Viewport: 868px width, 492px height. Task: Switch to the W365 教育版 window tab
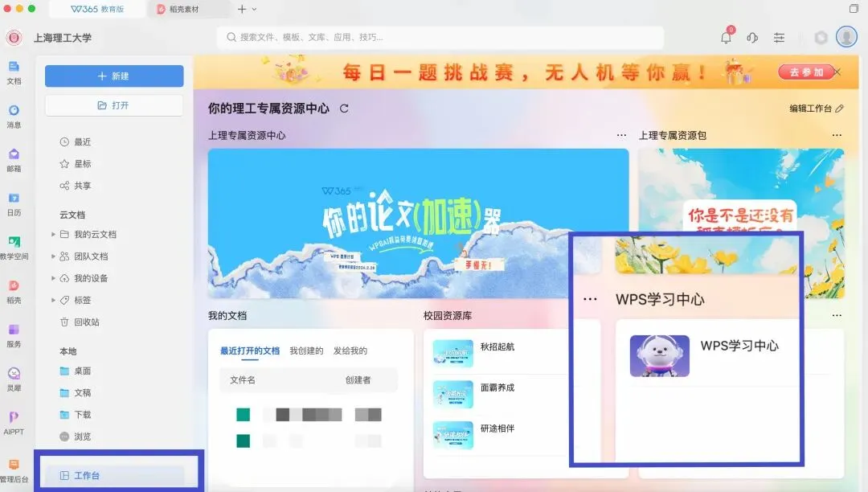tap(97, 9)
